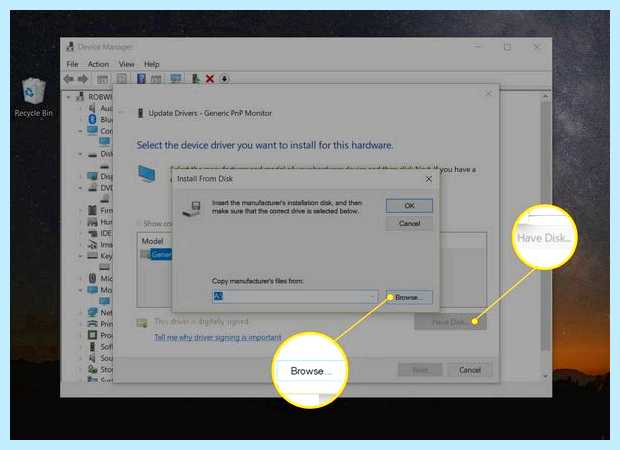Click OK in Install From Disk dialog

(x=409, y=206)
